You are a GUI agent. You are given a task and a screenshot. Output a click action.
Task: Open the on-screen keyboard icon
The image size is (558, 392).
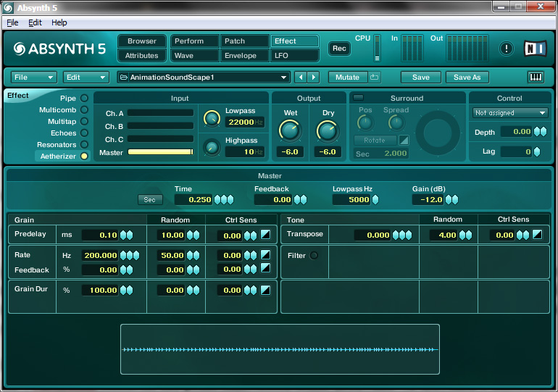[x=536, y=78]
